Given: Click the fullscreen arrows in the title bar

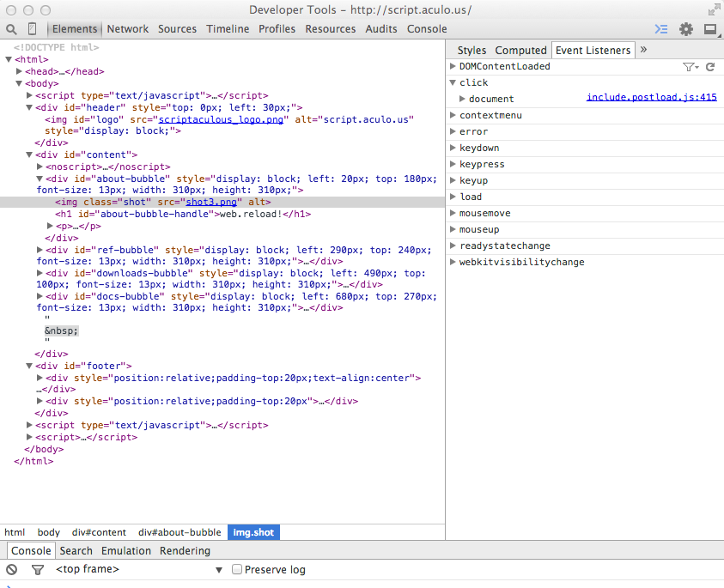Looking at the screenshot, I should [714, 9].
